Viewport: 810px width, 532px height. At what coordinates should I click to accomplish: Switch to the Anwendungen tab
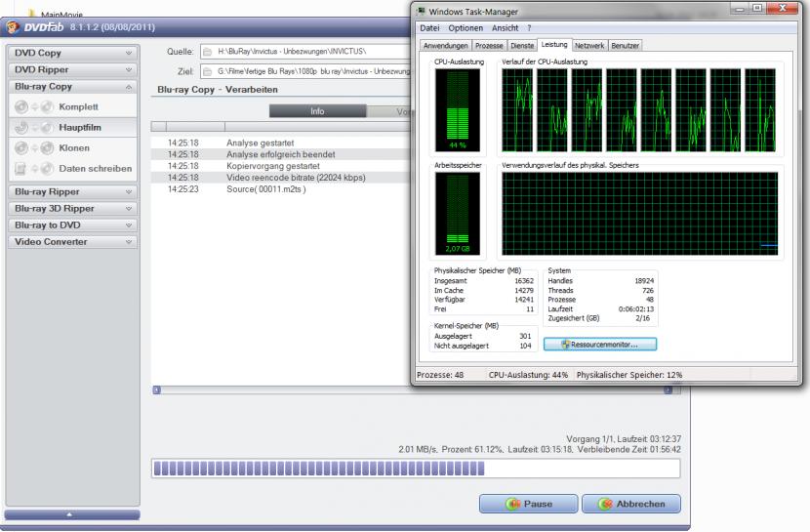(x=445, y=46)
